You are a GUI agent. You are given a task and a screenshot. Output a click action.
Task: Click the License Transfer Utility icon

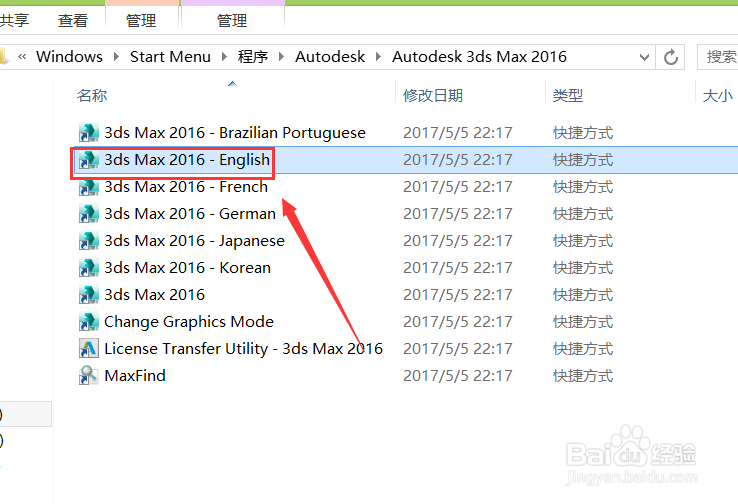click(88, 349)
